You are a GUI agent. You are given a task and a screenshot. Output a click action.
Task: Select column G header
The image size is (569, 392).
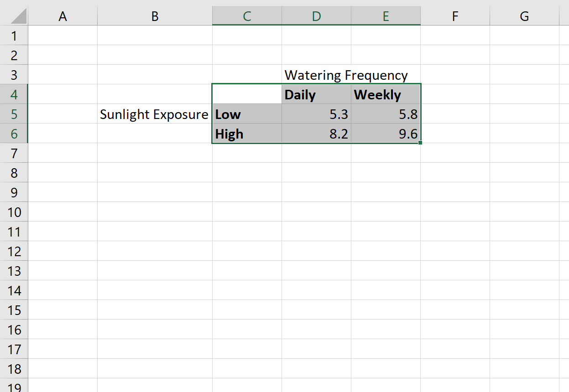[x=524, y=15]
